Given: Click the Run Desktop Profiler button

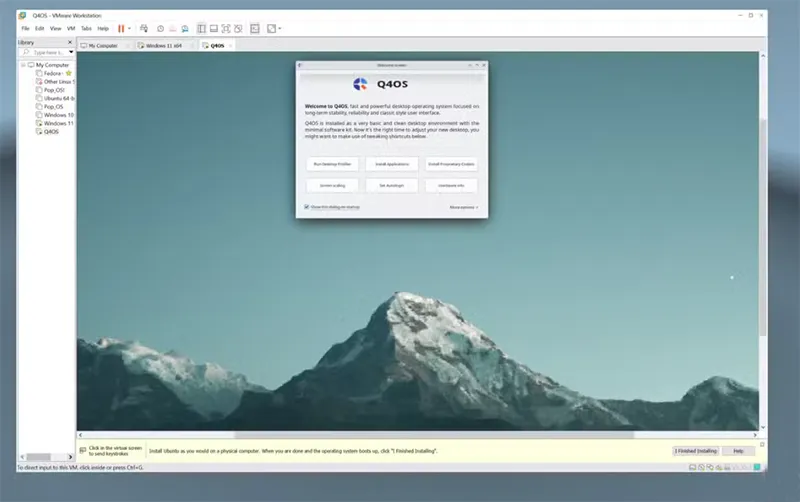Looking at the screenshot, I should (332, 164).
